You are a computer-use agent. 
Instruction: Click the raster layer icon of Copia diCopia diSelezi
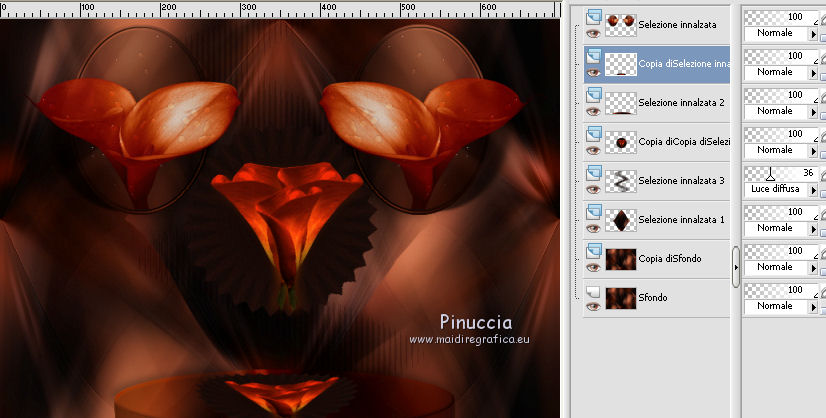click(593, 133)
